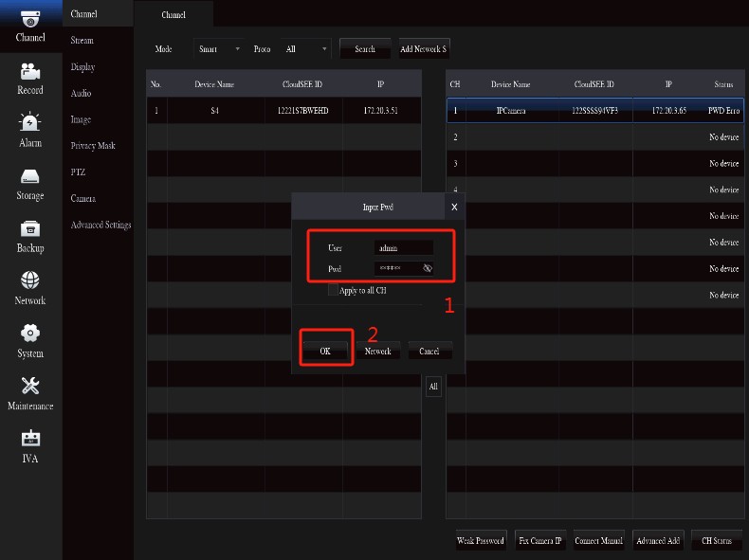
Task: Enable the Apply to all CH checkbox
Action: point(333,291)
